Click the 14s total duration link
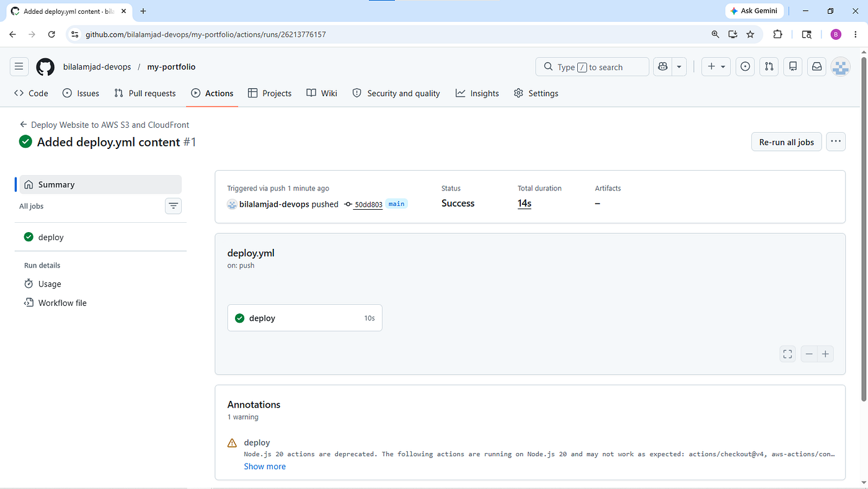Image resolution: width=868 pixels, height=489 pixels. pos(525,204)
